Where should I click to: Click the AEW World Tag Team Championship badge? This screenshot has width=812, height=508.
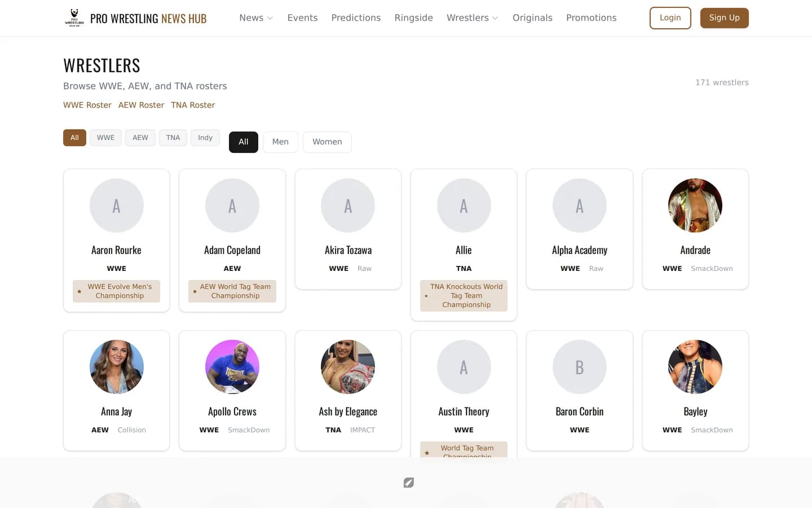[x=232, y=291]
